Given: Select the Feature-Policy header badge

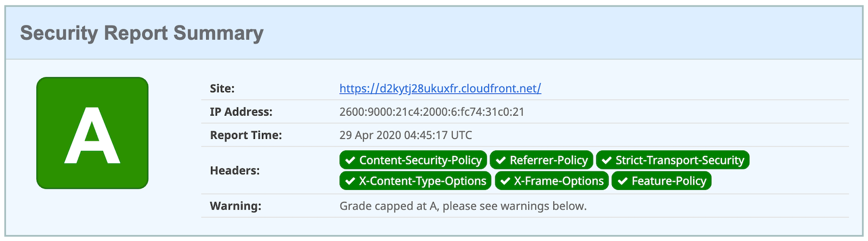Looking at the screenshot, I should tap(661, 181).
